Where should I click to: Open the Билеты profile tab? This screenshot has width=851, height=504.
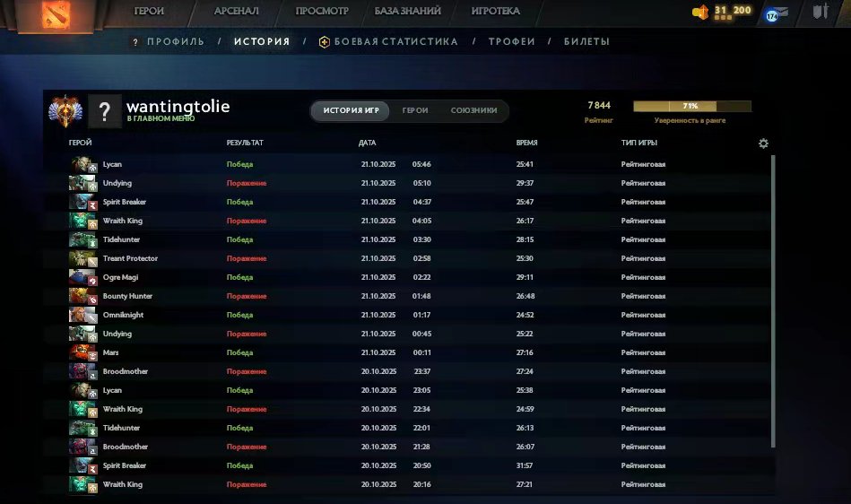click(x=586, y=42)
